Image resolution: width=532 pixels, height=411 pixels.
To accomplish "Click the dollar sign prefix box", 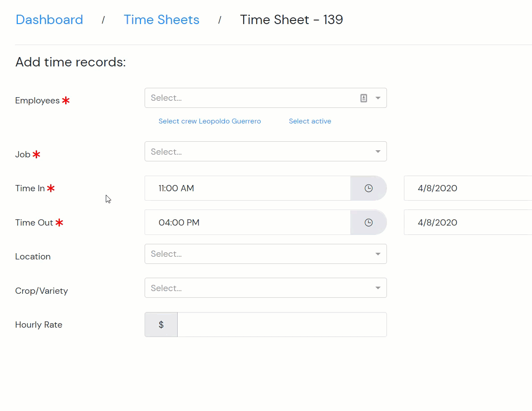I will (161, 325).
